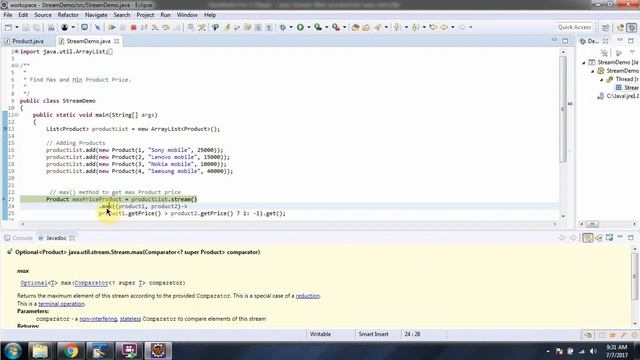Click the New file toolbar icon
The height and width of the screenshot is (360, 640).
[x=8, y=27]
